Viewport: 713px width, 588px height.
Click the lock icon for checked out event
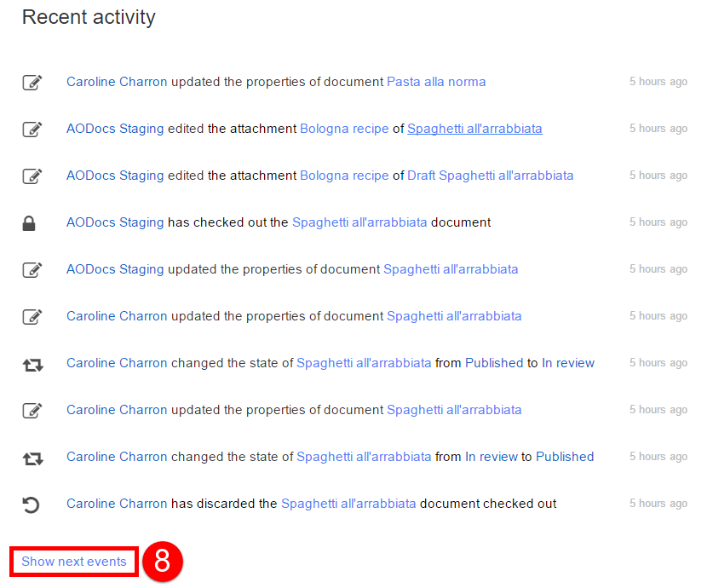(x=29, y=223)
